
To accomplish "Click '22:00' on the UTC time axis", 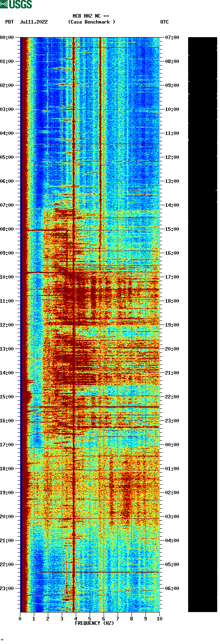I will click(172, 397).
